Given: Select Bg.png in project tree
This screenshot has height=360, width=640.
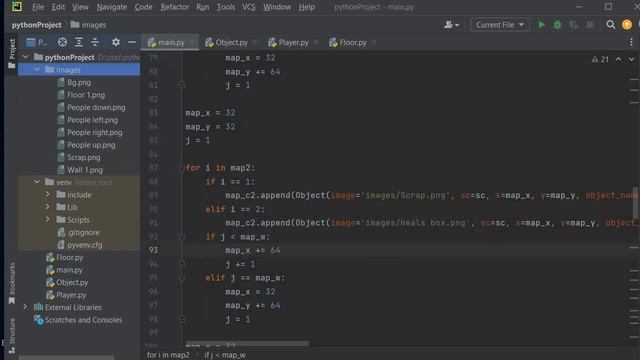Looking at the screenshot, I should 79,82.
